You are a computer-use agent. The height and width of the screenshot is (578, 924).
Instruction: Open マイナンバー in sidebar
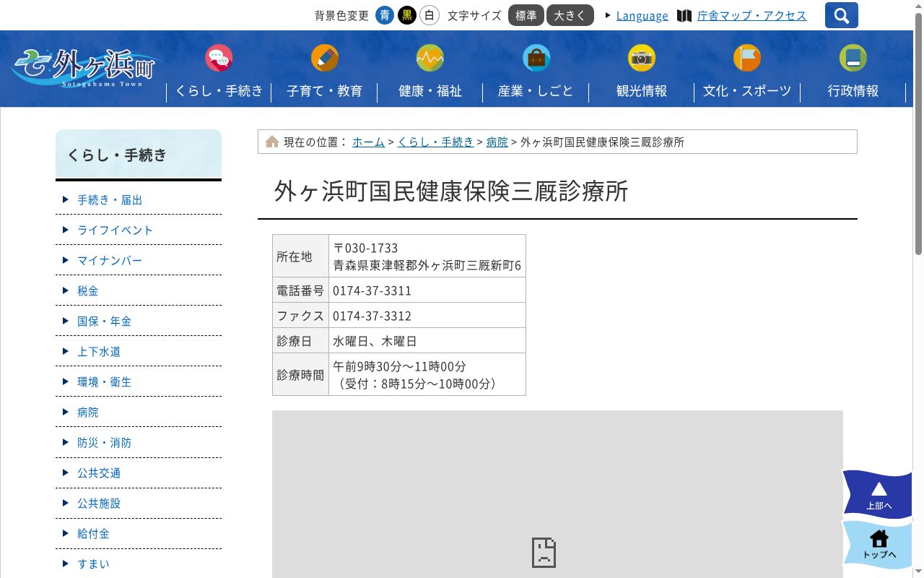[110, 261]
